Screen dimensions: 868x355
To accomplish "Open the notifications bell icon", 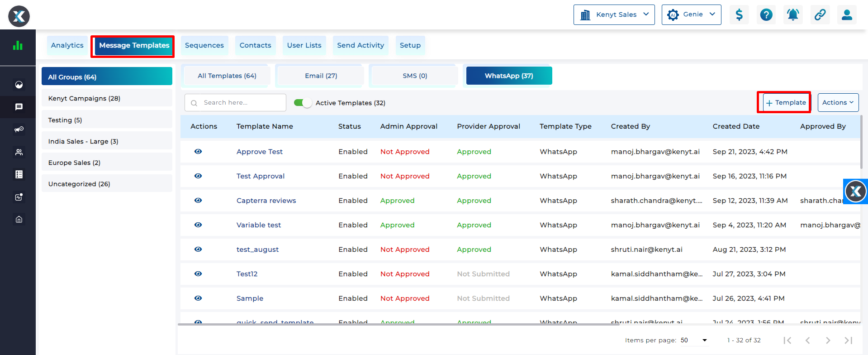I will (x=793, y=15).
